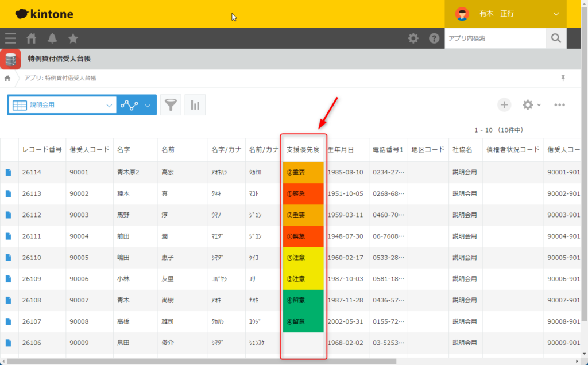Pin the breadcrumb bar with pin icon
Image resolution: width=588 pixels, height=365 pixels.
click(563, 78)
